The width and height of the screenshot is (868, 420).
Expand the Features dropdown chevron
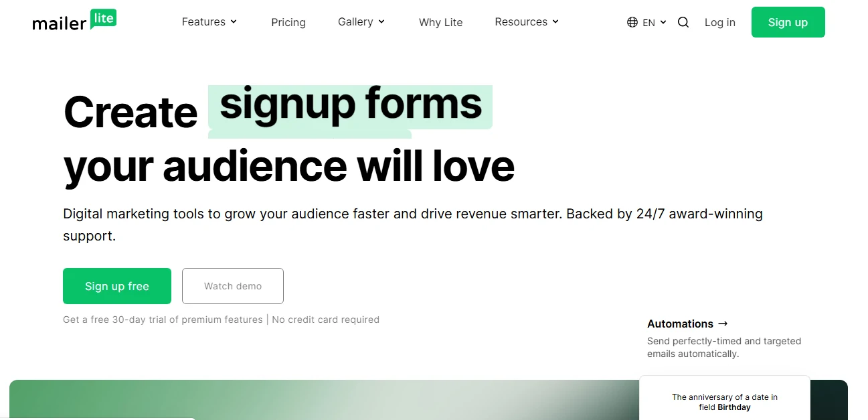[234, 21]
